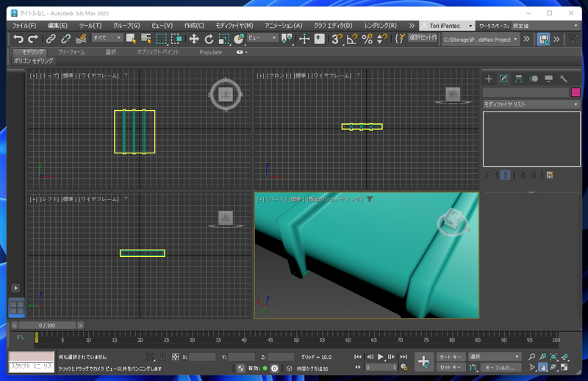Click the Undo arrow icon

18,39
